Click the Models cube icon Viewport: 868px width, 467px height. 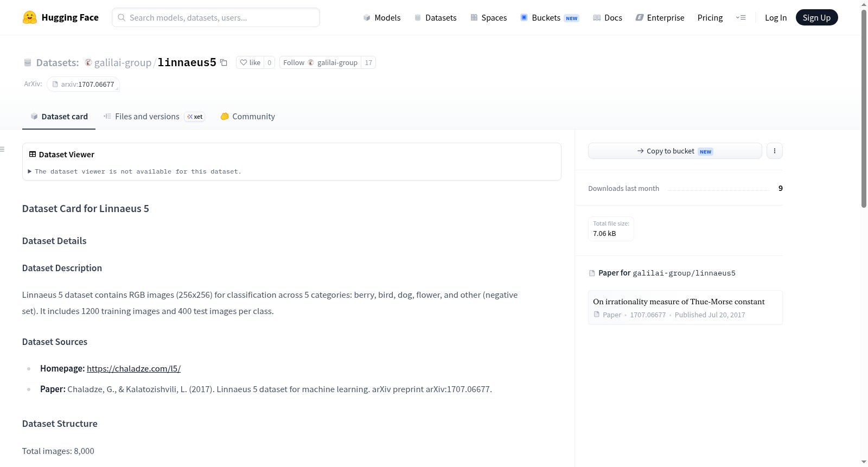(367, 17)
